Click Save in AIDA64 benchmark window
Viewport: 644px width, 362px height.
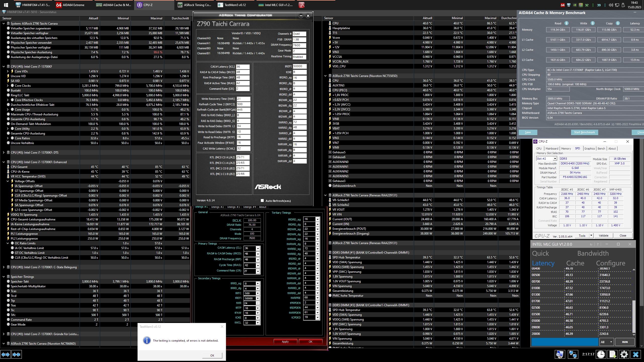(528, 132)
